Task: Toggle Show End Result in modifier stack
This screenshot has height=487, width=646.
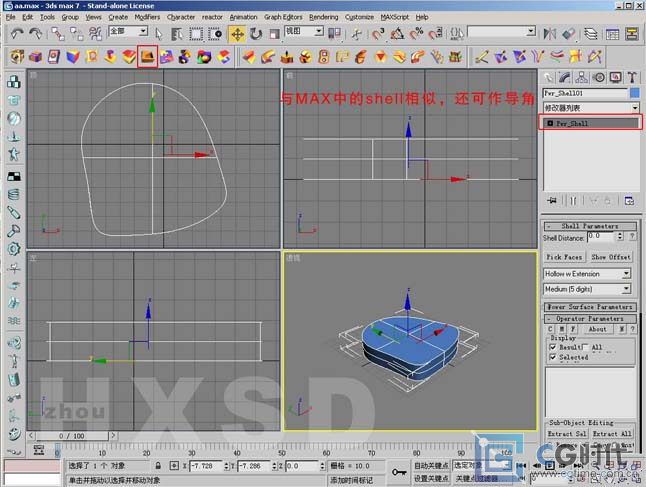Action: click(x=573, y=201)
